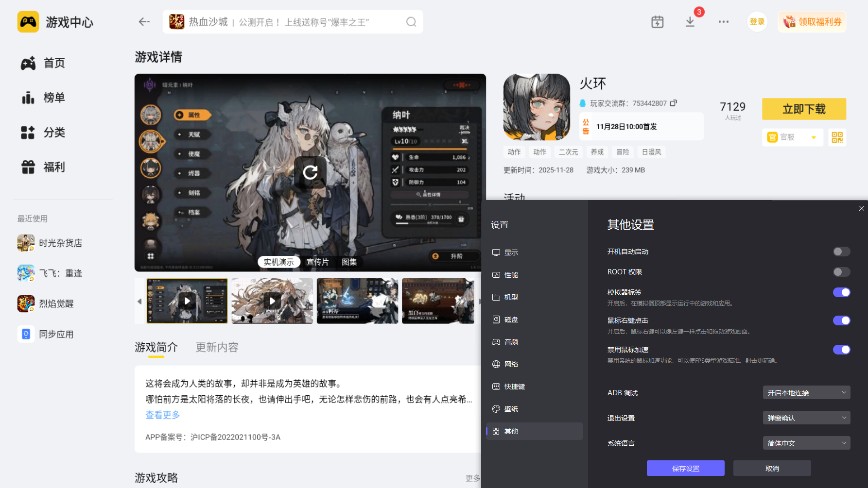The image size is (868, 488).
Task: Switch to the 更新内容 tab
Action: pyautogui.click(x=217, y=347)
